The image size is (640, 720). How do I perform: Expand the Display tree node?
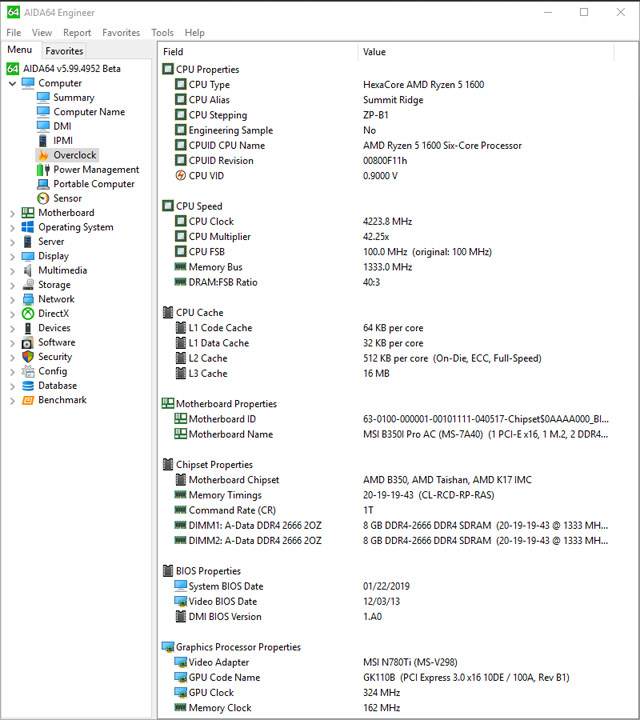(12, 256)
